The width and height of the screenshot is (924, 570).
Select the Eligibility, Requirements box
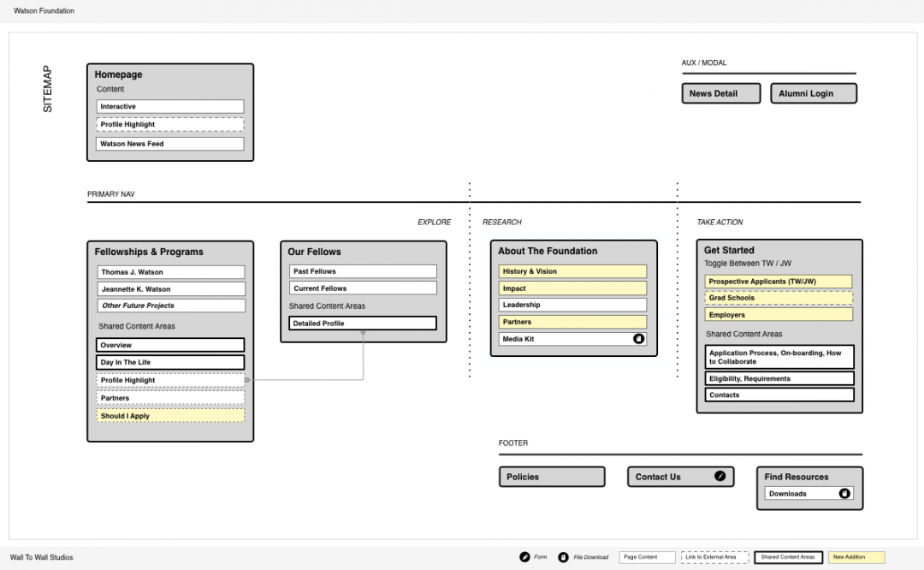tap(779, 379)
